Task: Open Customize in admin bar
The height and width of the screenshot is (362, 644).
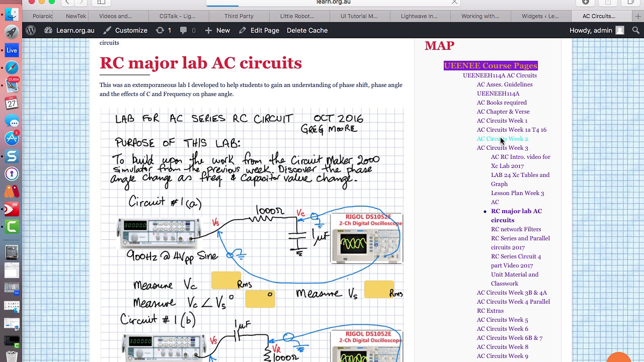Action: click(125, 30)
